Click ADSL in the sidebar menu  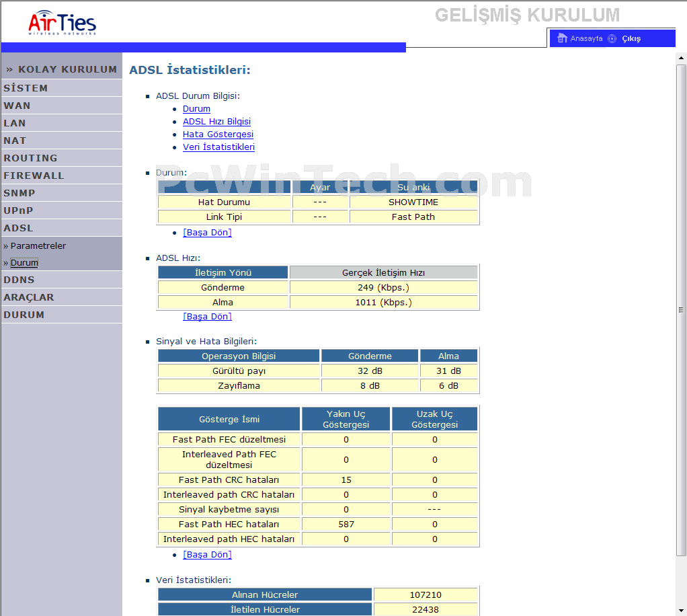coord(62,228)
